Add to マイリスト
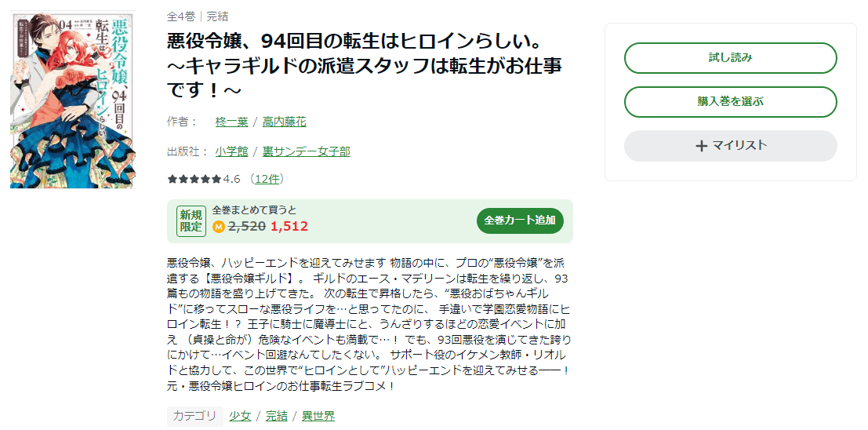 point(730,145)
